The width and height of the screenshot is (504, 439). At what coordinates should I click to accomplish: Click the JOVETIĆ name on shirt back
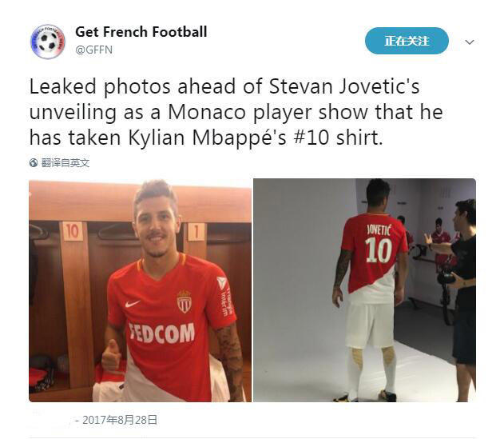tap(379, 230)
